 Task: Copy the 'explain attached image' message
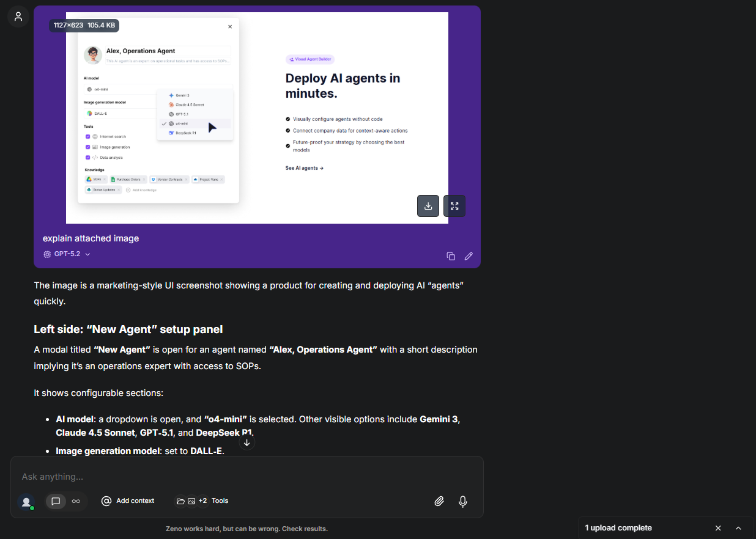[451, 256]
